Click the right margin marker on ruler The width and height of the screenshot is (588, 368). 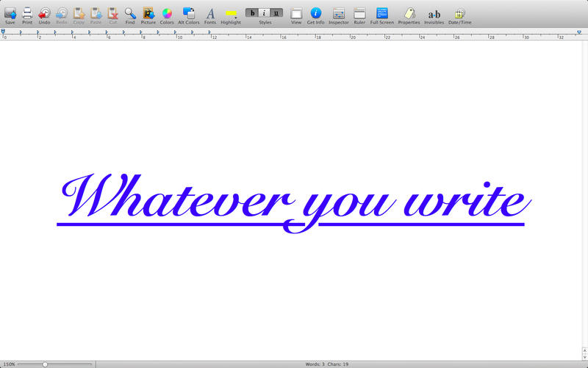click(579, 32)
